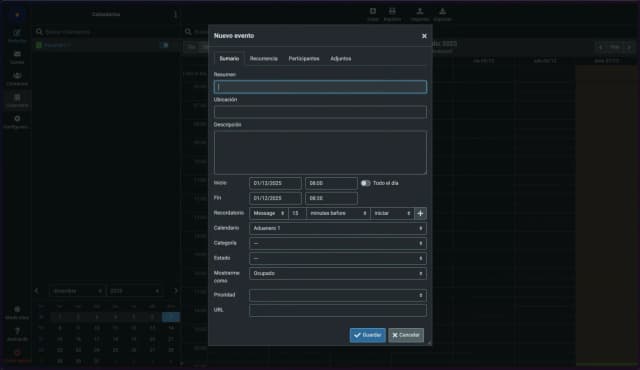Image resolution: width=640 pixels, height=370 pixels.
Task: Toggle the calendar's blue quick-view button
Action: click(165, 45)
